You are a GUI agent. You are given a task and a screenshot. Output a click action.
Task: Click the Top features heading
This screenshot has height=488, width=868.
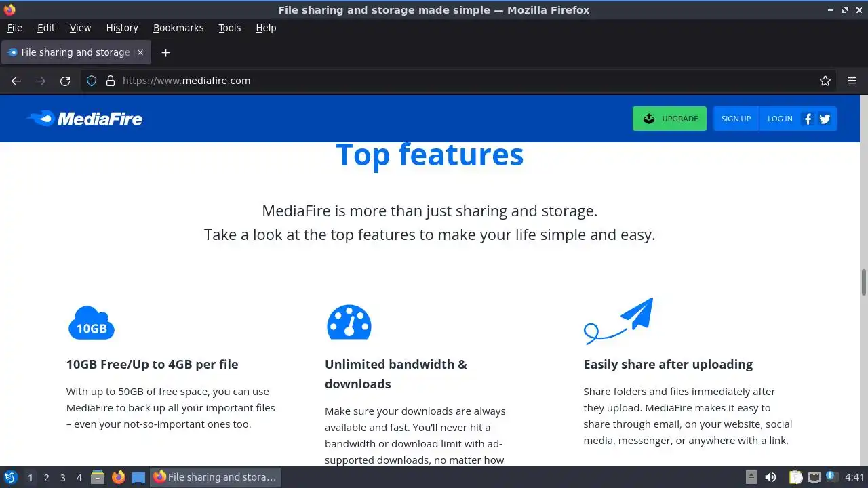pyautogui.click(x=430, y=155)
